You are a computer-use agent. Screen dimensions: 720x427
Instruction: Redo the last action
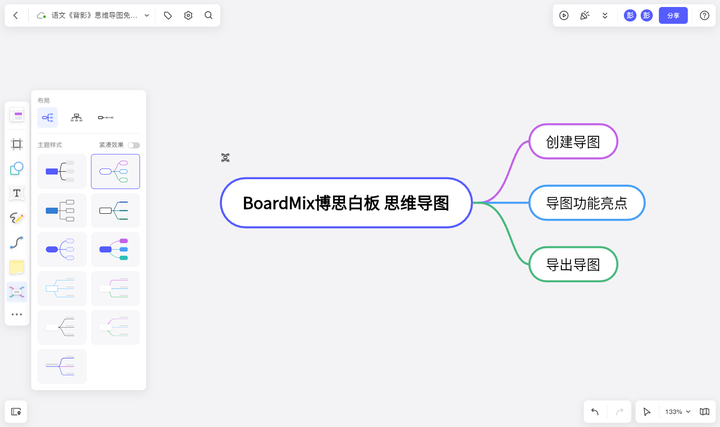coord(619,412)
